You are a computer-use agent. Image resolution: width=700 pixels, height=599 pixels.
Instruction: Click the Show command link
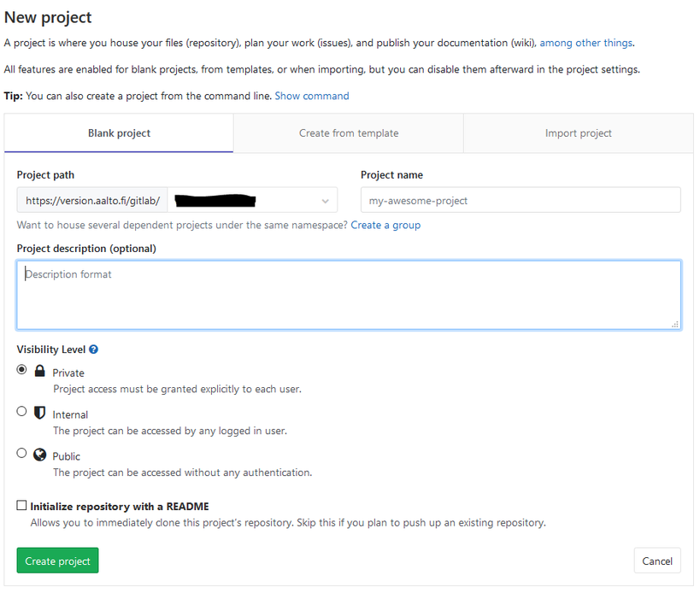(312, 96)
